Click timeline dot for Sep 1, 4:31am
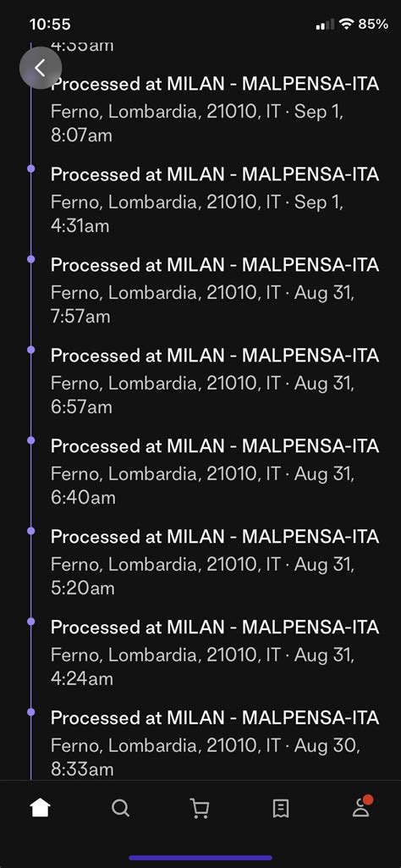401x868 pixels. [x=31, y=169]
